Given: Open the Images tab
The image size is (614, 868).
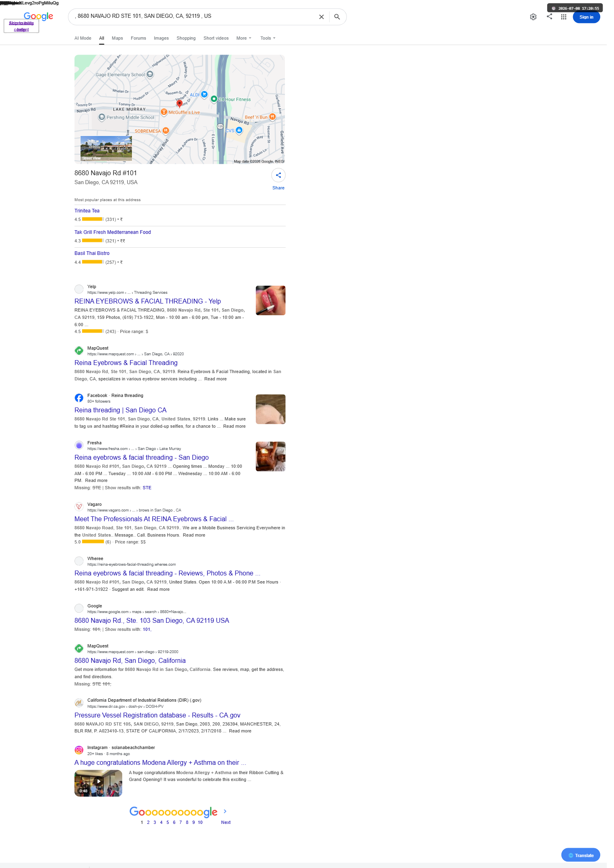Looking at the screenshot, I should coord(161,38).
